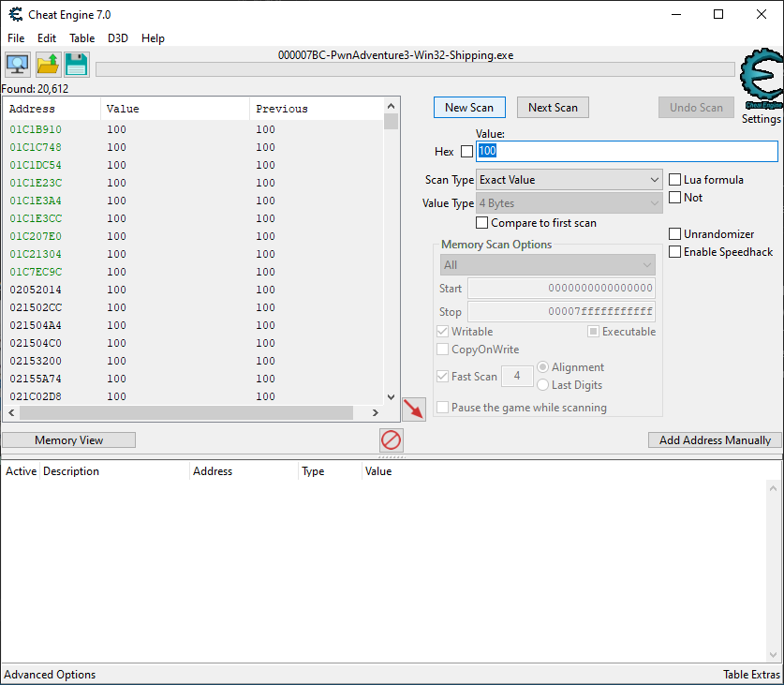Image resolution: width=784 pixels, height=685 pixels.
Task: Open the Scan Type dropdown
Action: click(569, 180)
